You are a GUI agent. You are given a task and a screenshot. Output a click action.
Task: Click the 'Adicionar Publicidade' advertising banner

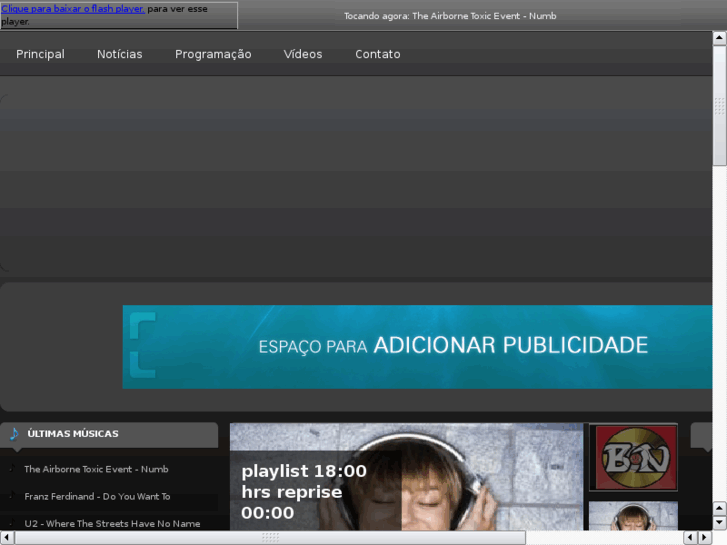417,347
